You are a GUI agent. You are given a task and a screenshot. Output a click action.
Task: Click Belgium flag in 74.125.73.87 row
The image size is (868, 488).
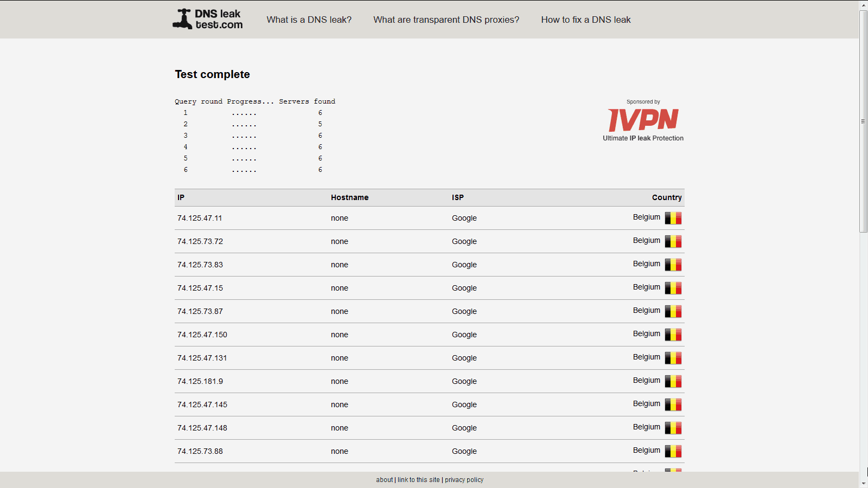tap(673, 311)
